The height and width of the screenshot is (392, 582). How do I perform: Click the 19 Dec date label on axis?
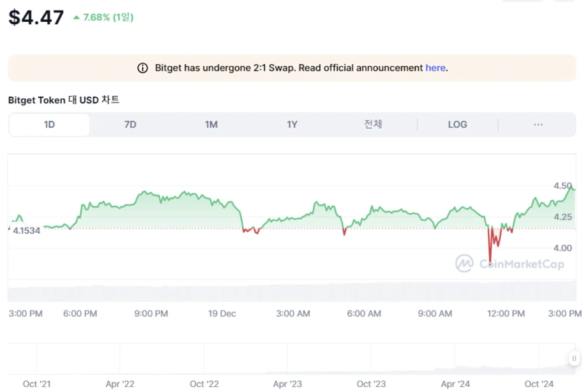pyautogui.click(x=222, y=313)
